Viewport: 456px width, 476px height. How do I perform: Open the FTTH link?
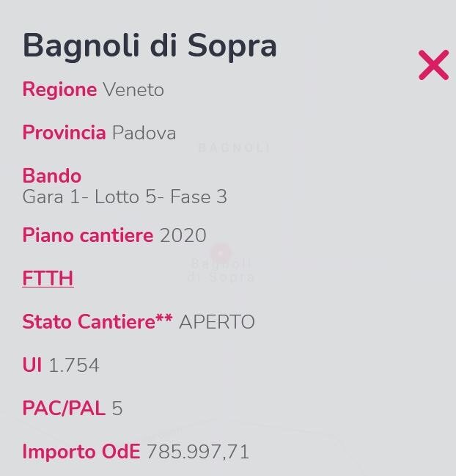click(x=48, y=278)
